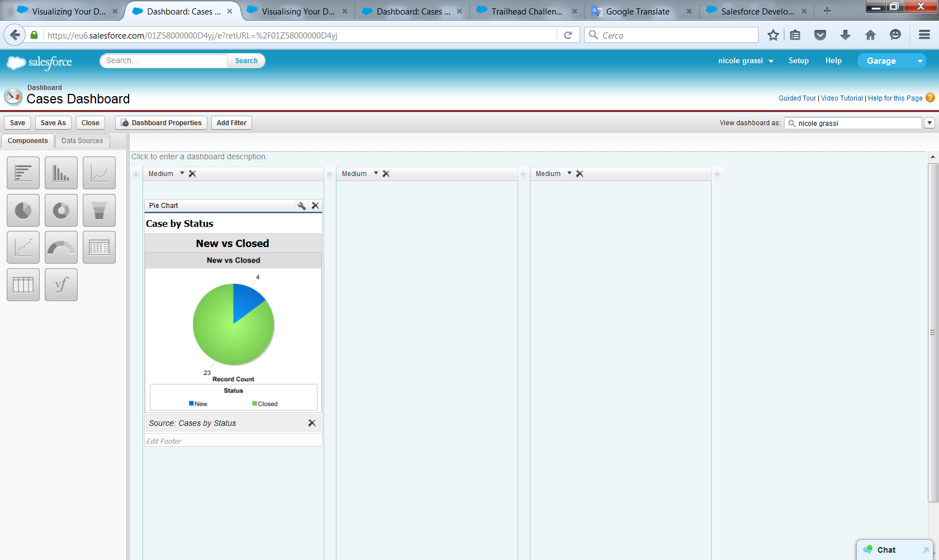Screen dimensions: 939x560
Task: Open the Garage app menu dropdown
Action: (x=919, y=61)
